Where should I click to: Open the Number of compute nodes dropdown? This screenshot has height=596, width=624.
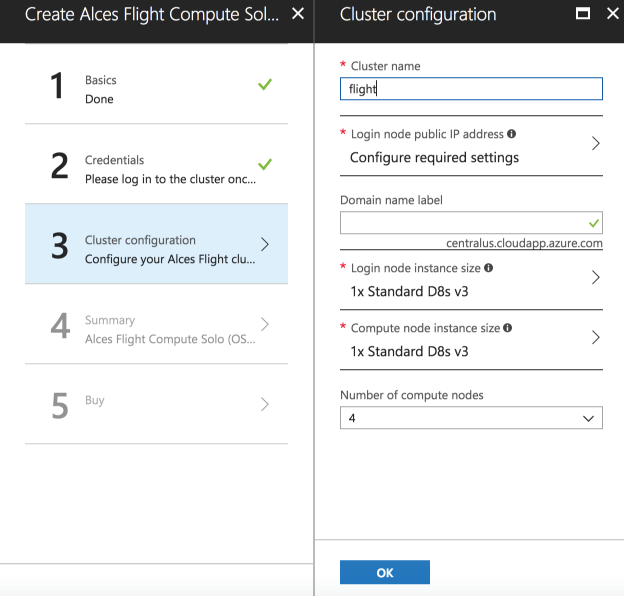471,419
